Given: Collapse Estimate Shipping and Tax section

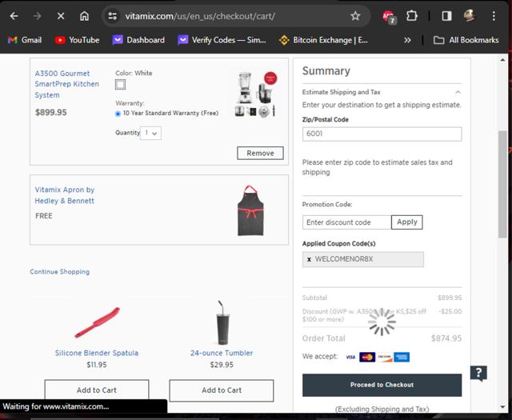Looking at the screenshot, I should pyautogui.click(x=458, y=92).
